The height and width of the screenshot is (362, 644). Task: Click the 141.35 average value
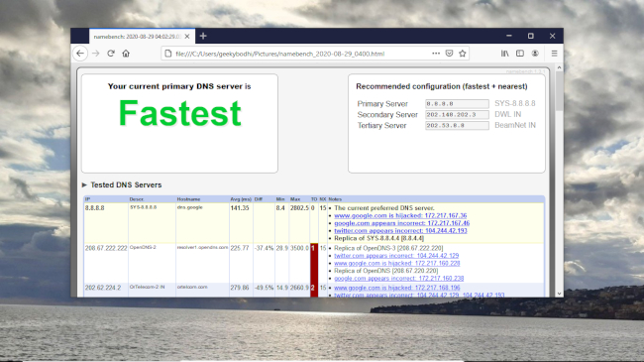tap(240, 208)
